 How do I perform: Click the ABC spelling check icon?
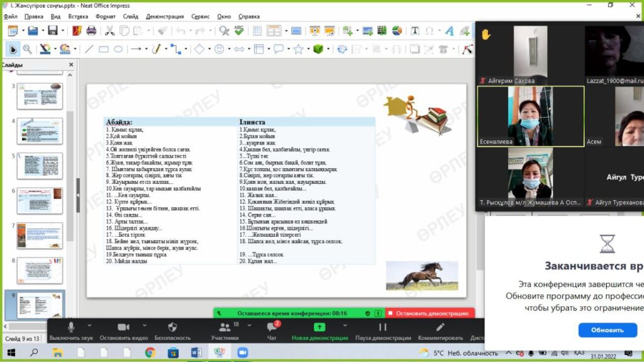[238, 30]
